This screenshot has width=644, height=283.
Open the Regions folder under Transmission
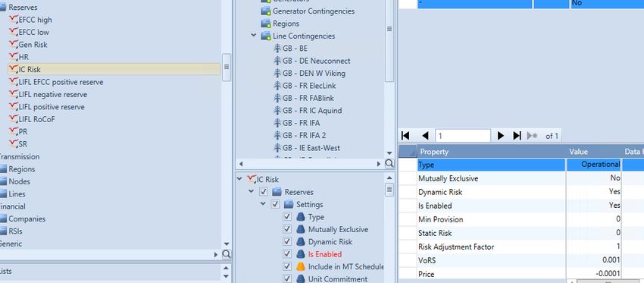(x=3, y=168)
